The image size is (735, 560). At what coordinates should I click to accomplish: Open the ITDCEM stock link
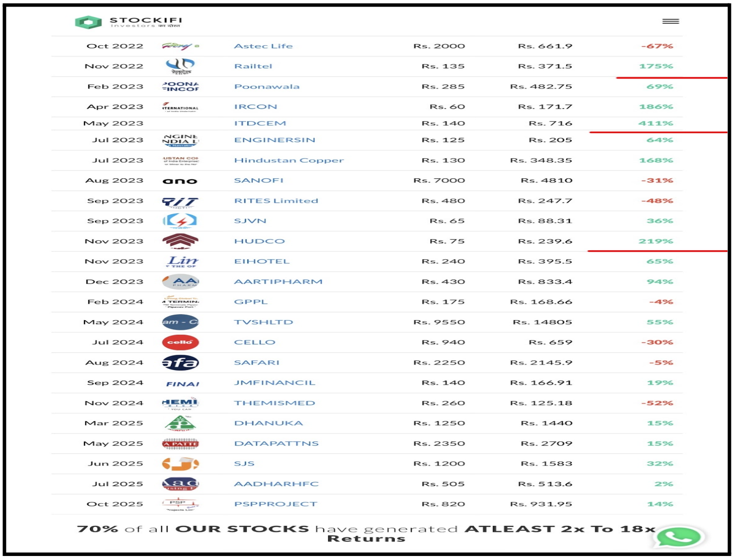click(260, 123)
